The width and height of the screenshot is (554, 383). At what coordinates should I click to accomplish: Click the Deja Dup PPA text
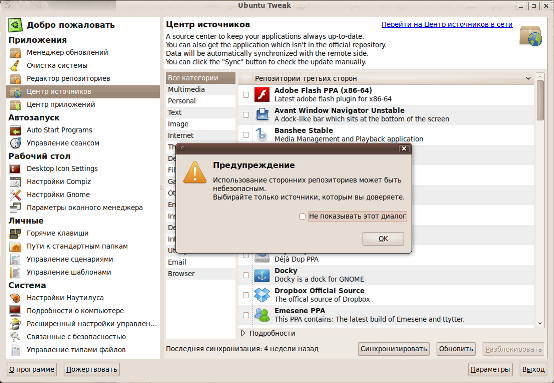click(296, 259)
